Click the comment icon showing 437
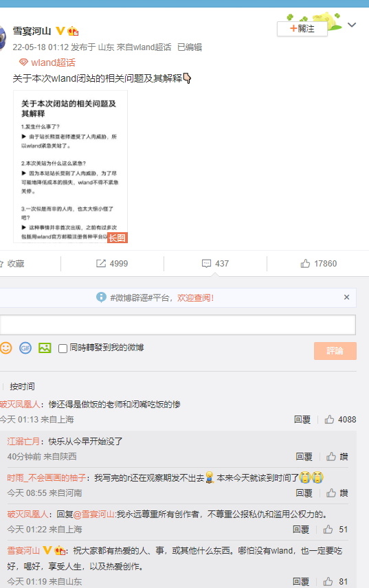369x588 pixels. point(206,264)
